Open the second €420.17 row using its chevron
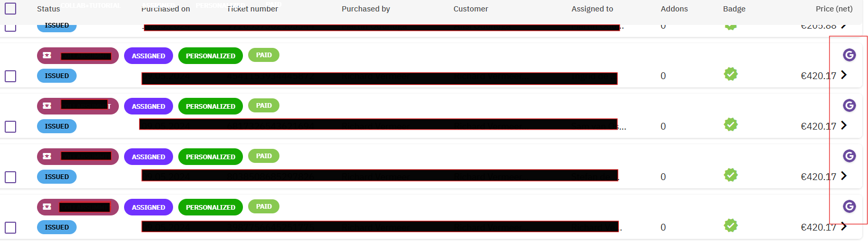The height and width of the screenshot is (242, 868). [x=844, y=125]
